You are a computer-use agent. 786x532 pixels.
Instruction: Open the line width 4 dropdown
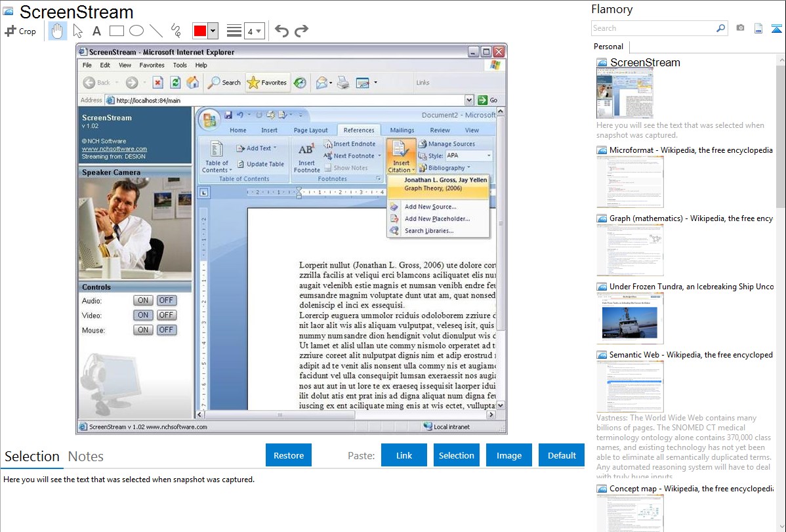coord(255,31)
